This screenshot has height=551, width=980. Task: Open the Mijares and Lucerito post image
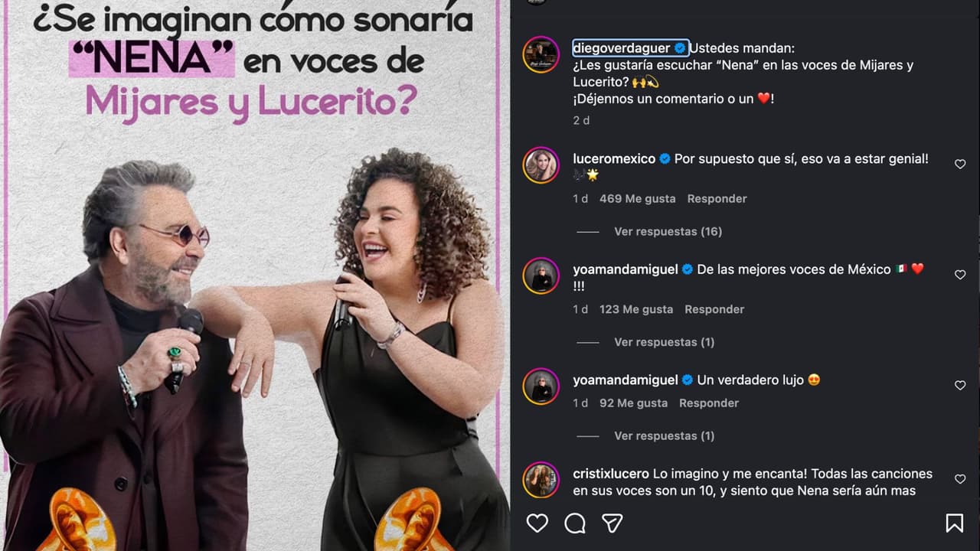255,275
